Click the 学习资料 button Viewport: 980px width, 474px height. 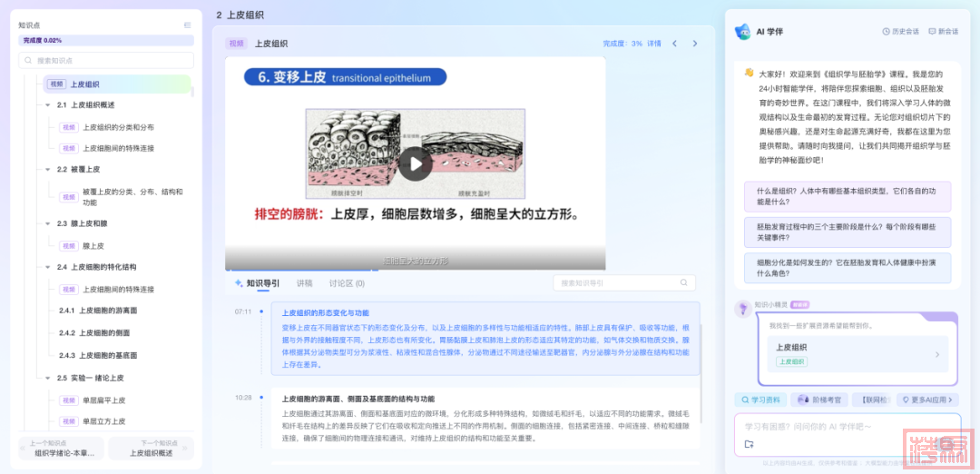(x=761, y=400)
